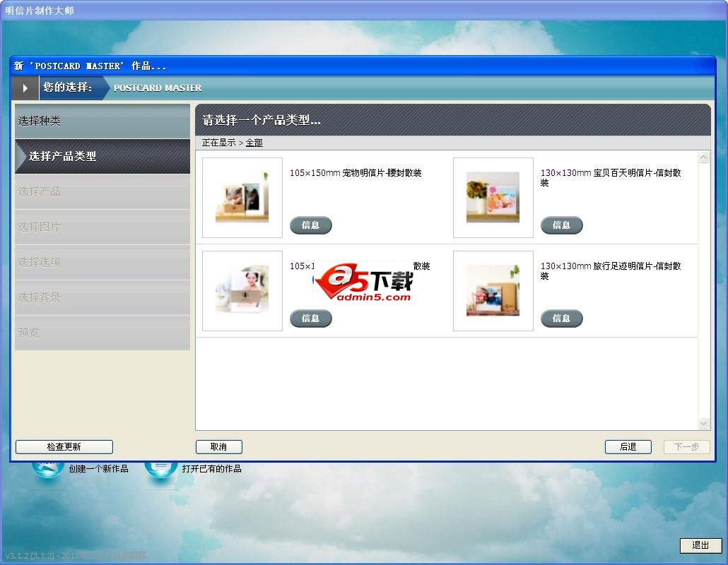Click scrollbar up arrow in product list
This screenshot has width=728, height=565.
click(703, 157)
